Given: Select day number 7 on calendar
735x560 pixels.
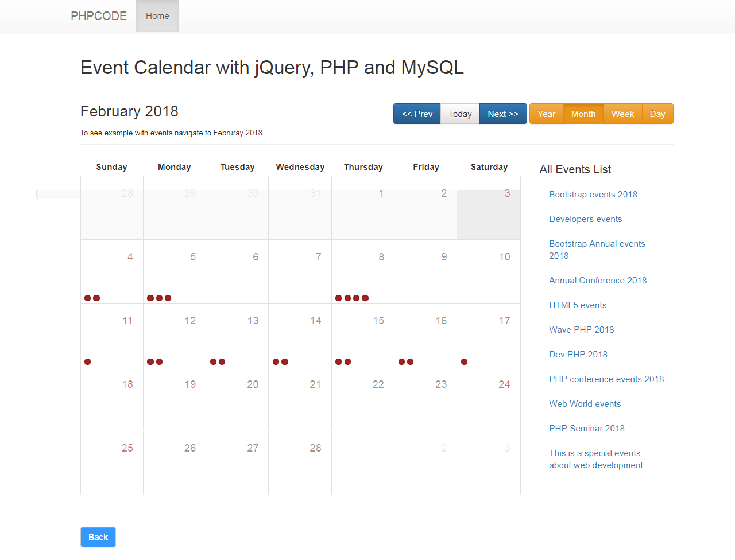Looking at the screenshot, I should tap(318, 257).
